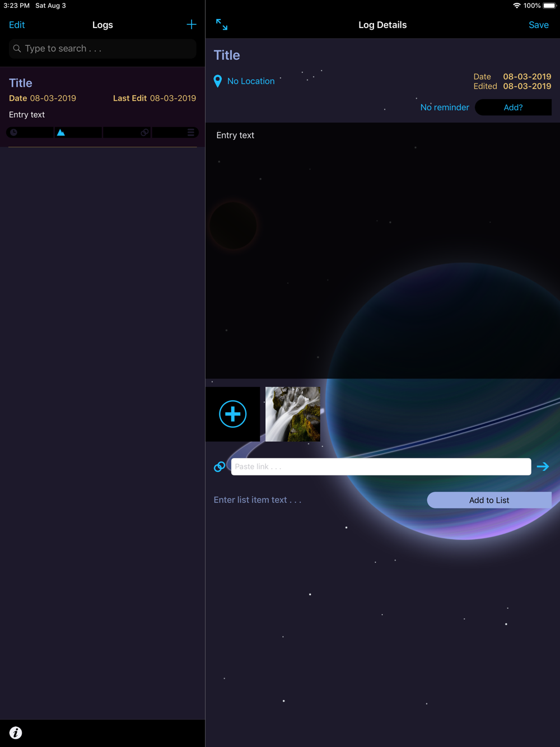The width and height of the screenshot is (560, 747).
Task: Tap the Logs header title
Action: point(102,25)
